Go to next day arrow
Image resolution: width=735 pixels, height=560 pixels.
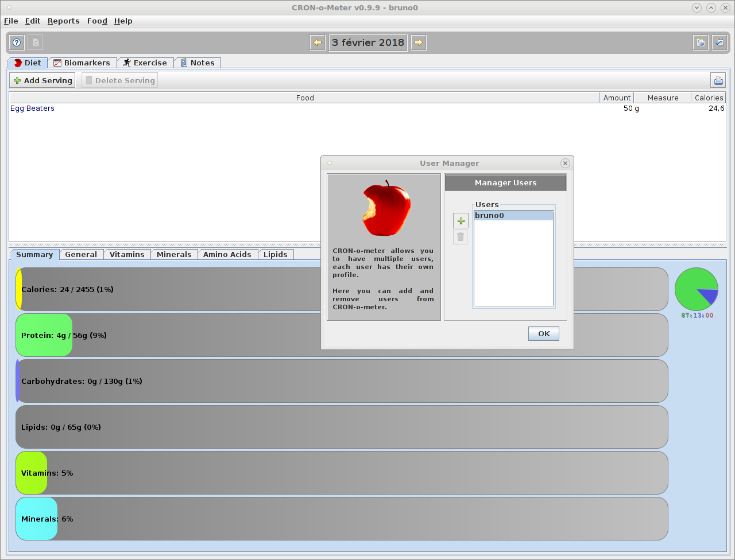[x=419, y=42]
